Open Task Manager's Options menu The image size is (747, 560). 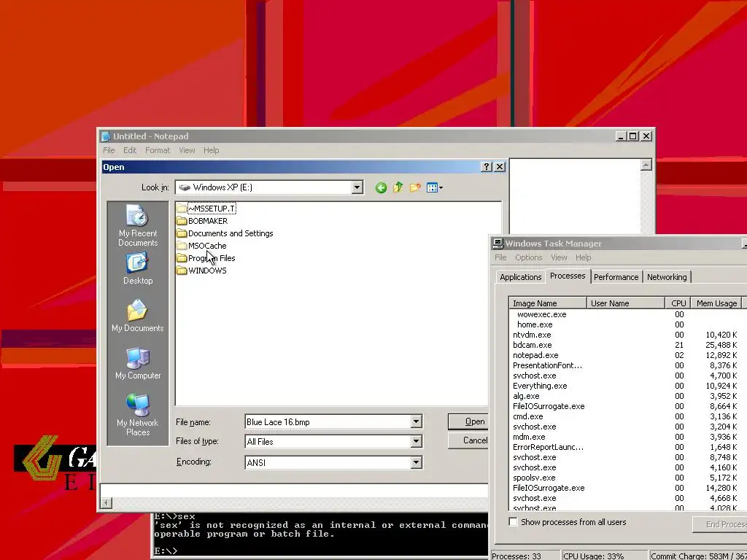point(528,257)
